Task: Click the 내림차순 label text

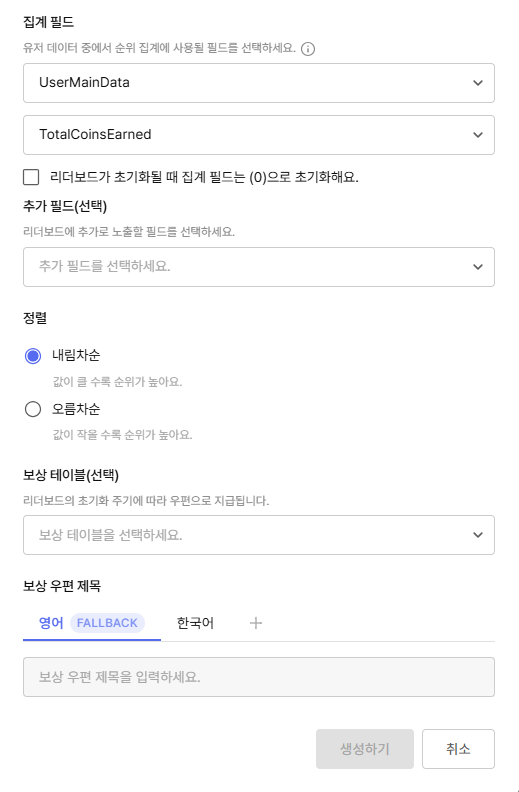Action: (x=76, y=355)
